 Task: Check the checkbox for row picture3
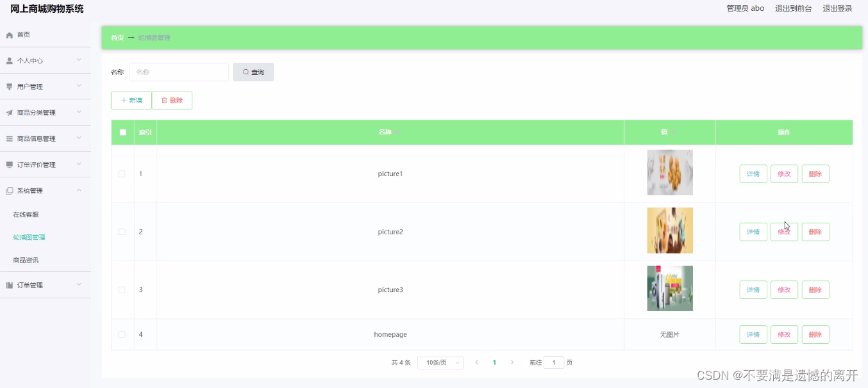(122, 290)
